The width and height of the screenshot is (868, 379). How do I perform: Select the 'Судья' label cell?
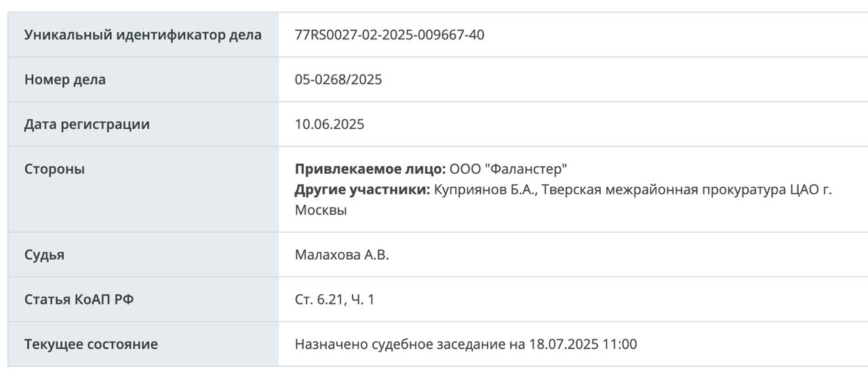tap(143, 254)
